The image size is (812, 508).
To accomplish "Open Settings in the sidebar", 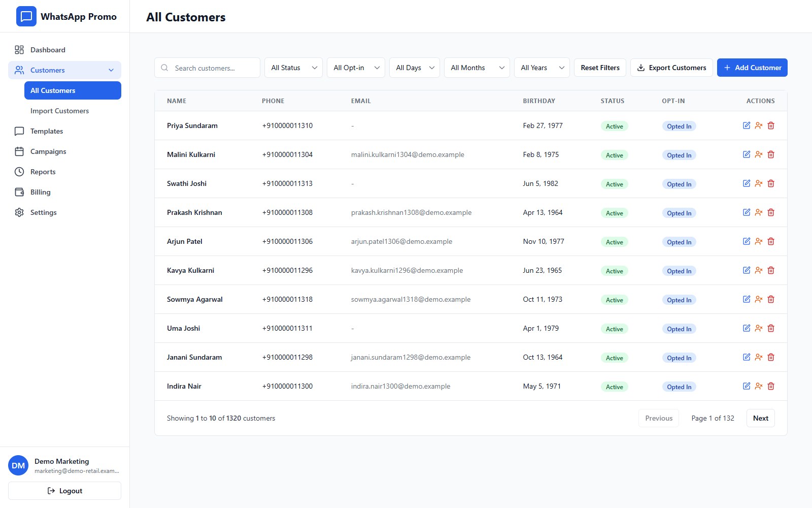I will click(x=64, y=212).
